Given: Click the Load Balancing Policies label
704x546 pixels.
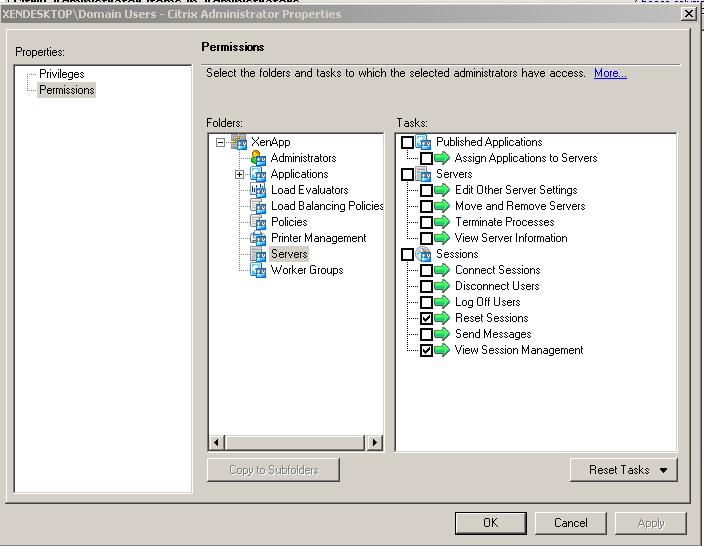Looking at the screenshot, I should pos(327,206).
